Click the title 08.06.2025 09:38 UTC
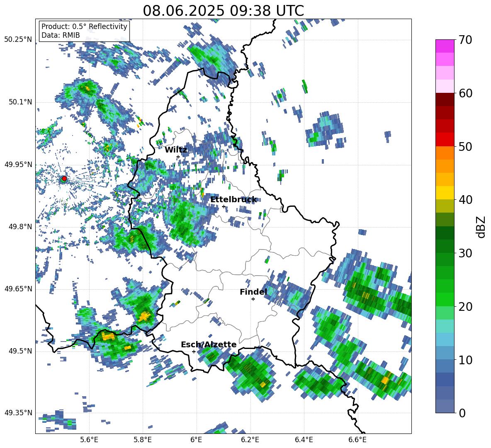491x448 pixels. (x=223, y=11)
